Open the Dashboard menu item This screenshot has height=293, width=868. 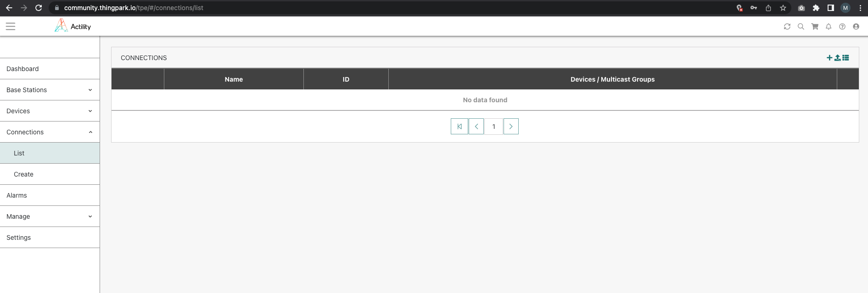tap(50, 69)
